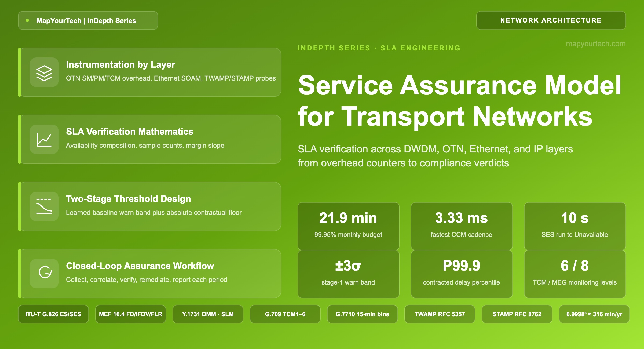Select 'contracted delay percentile' label
The width and height of the screenshot is (644, 349).
point(462,282)
